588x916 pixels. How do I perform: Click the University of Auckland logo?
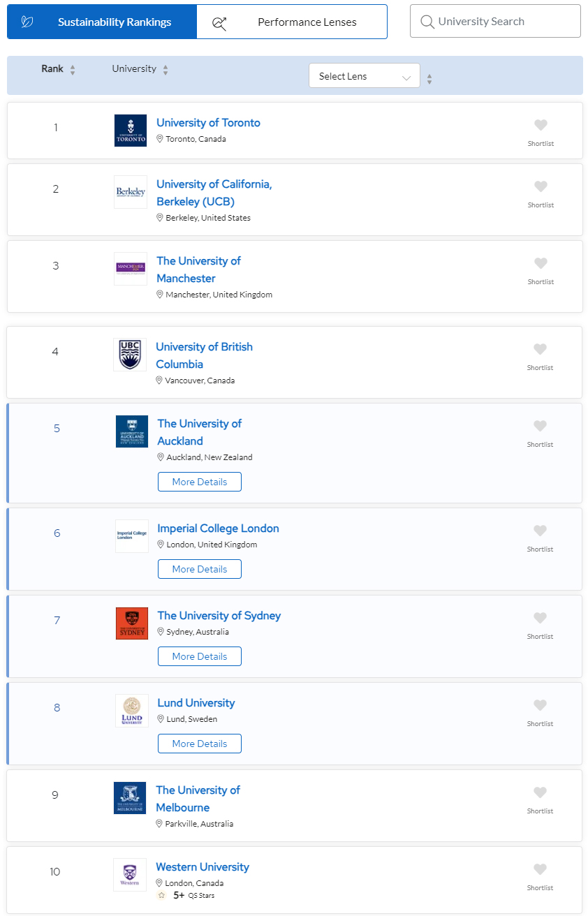[x=132, y=431]
